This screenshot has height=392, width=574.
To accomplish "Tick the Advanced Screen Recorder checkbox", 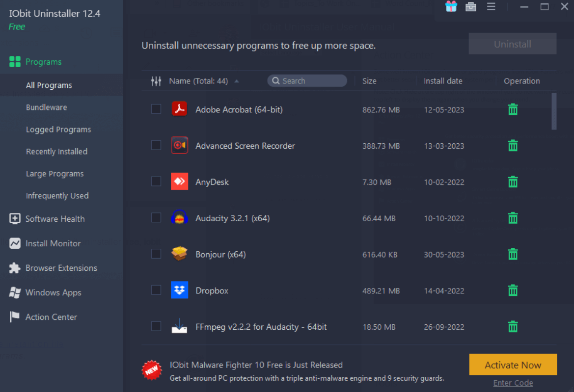I will pyautogui.click(x=156, y=145).
